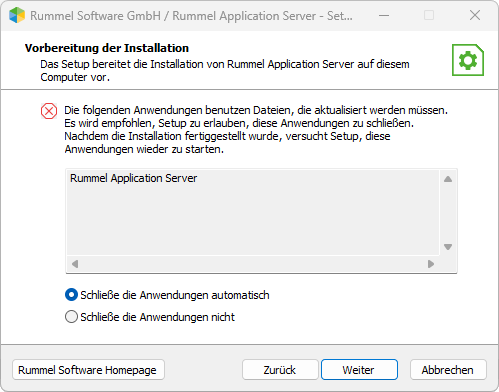Click the red error X icon
This screenshot has height=392, width=499.
[49, 111]
